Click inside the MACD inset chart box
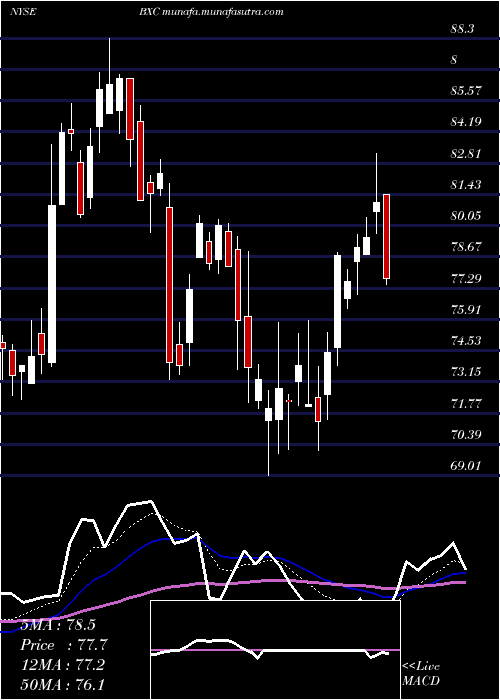 click(x=275, y=650)
